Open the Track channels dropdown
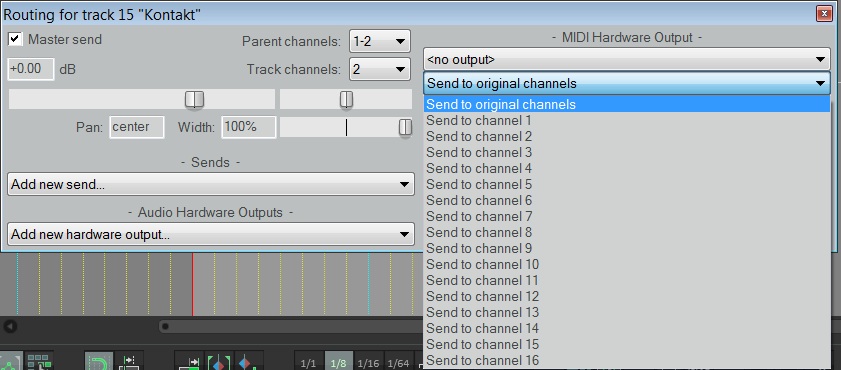The width and height of the screenshot is (841, 370). tap(380, 69)
